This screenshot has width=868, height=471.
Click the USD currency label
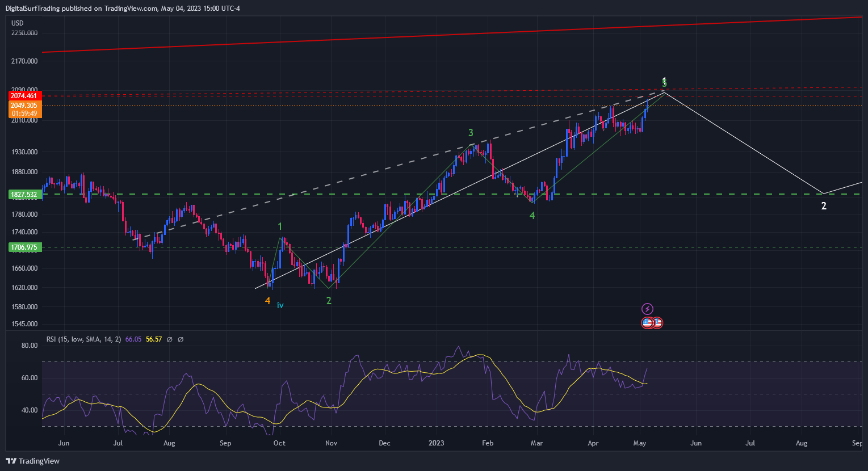[x=18, y=23]
